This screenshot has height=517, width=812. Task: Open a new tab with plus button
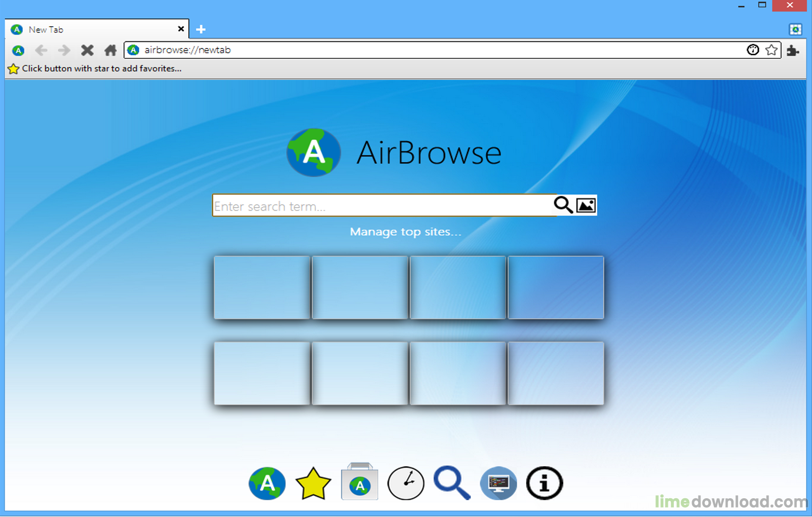(x=201, y=30)
